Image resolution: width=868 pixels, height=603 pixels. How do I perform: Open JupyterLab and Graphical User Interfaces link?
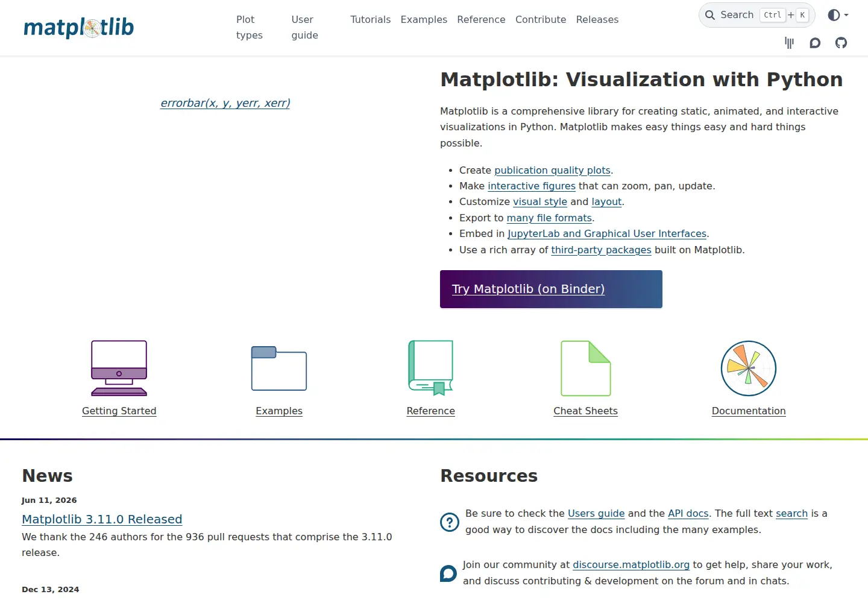coord(607,234)
